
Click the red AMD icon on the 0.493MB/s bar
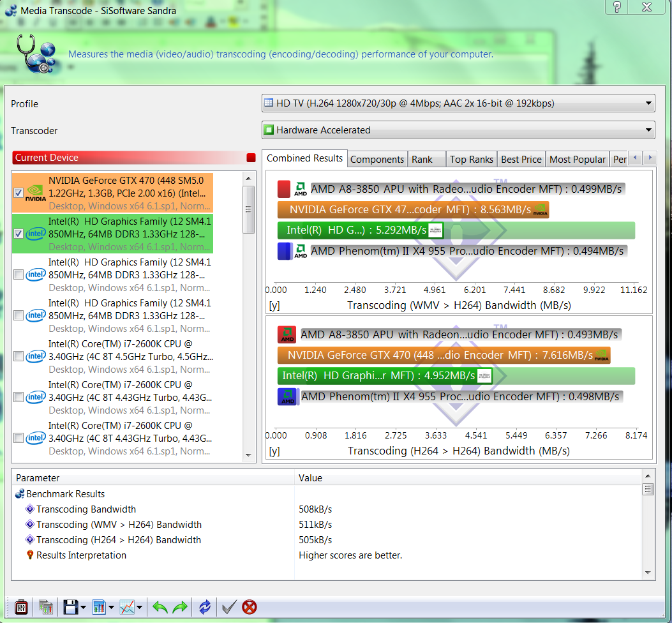(287, 334)
